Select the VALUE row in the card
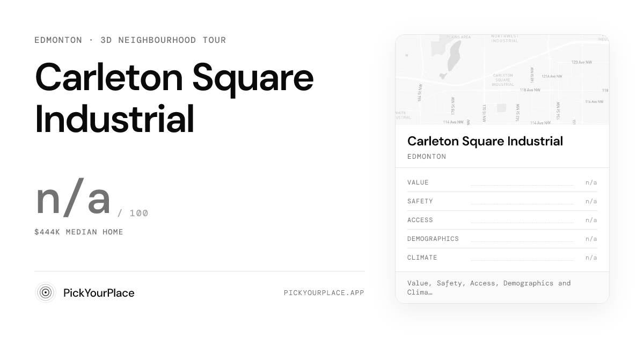This screenshot has width=644, height=338. click(502, 182)
